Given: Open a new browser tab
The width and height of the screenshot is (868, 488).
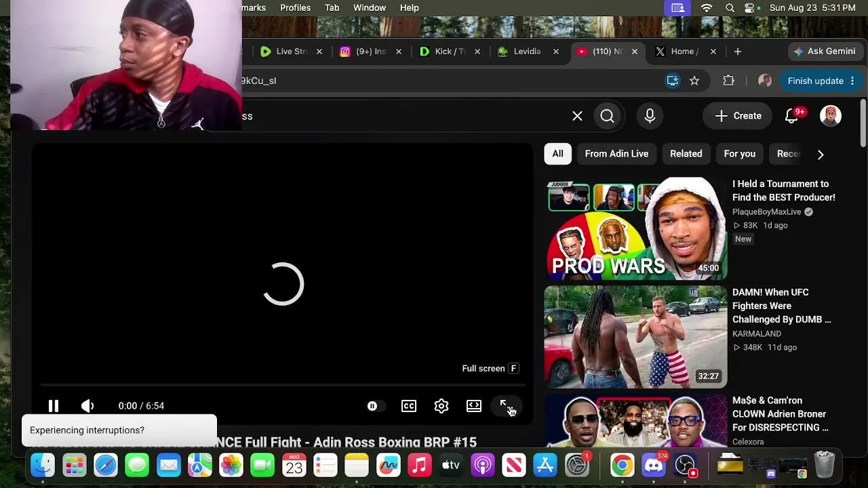Looking at the screenshot, I should (738, 52).
